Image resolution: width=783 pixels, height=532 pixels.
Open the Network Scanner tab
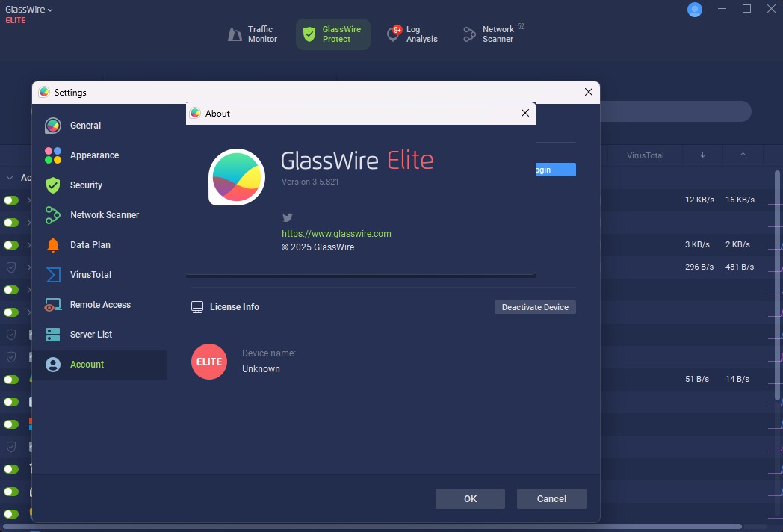click(x=493, y=34)
